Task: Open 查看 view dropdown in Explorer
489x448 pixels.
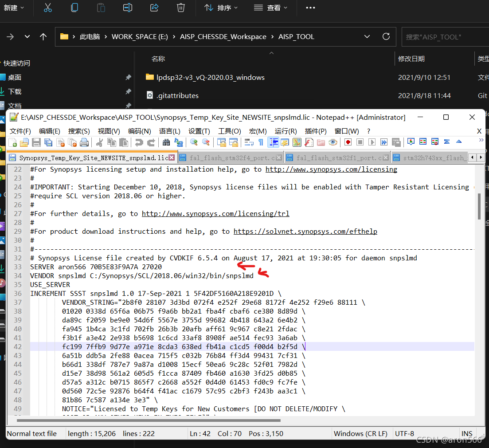Action: click(270, 8)
